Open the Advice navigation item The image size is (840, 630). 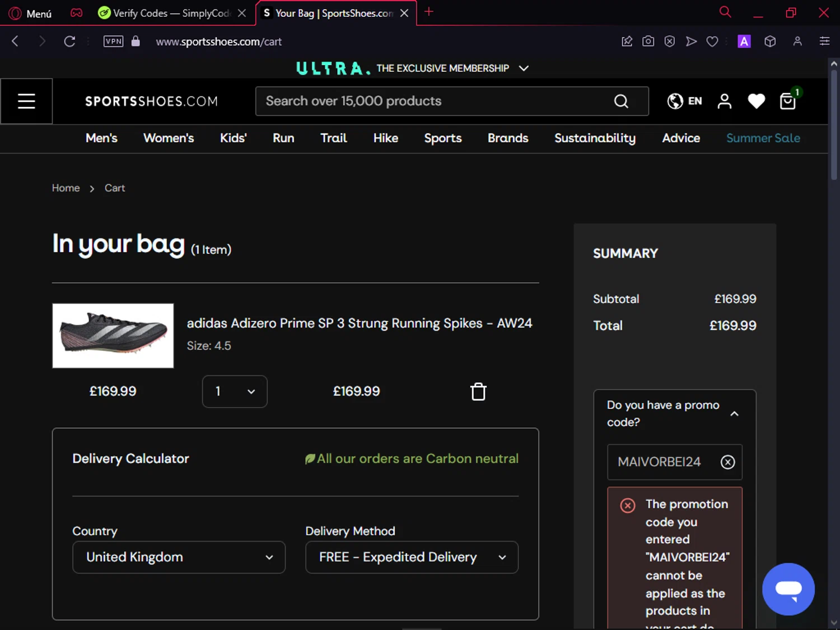pyautogui.click(x=681, y=138)
